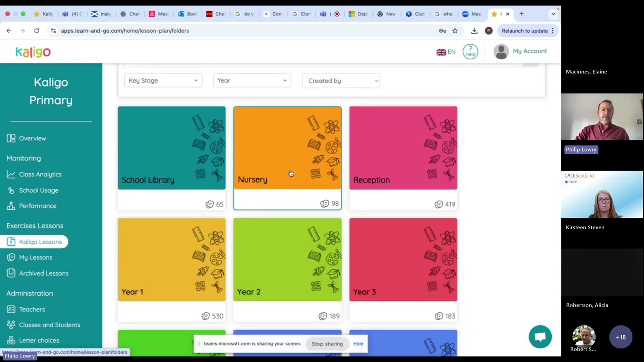Screen dimensions: 644x362
Task: Click the Chrome profile avatar
Action: click(488, 31)
